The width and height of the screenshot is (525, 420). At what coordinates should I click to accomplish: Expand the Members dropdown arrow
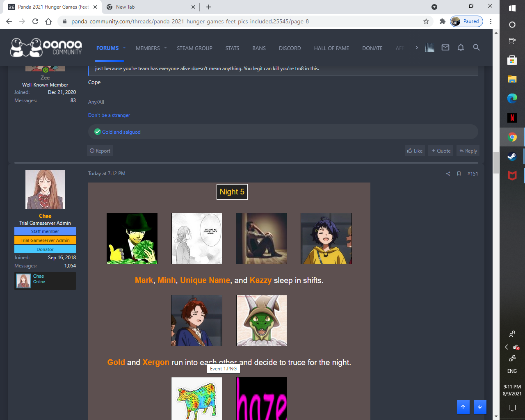click(x=165, y=48)
